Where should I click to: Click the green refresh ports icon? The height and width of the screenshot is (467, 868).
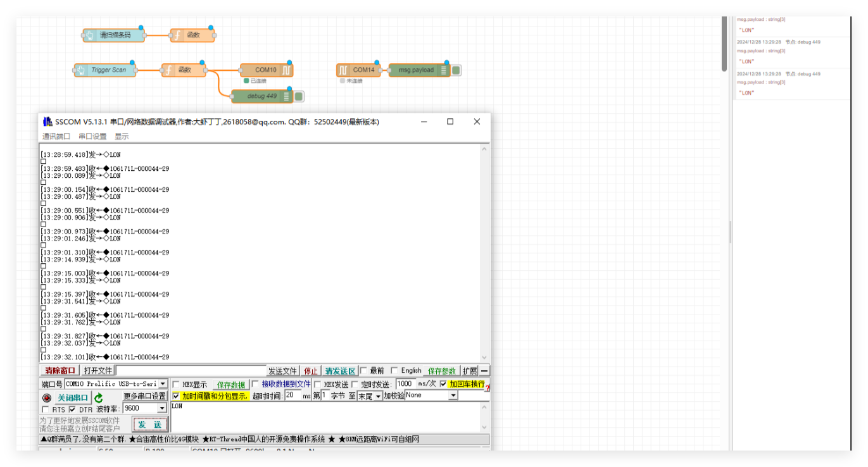(x=99, y=398)
